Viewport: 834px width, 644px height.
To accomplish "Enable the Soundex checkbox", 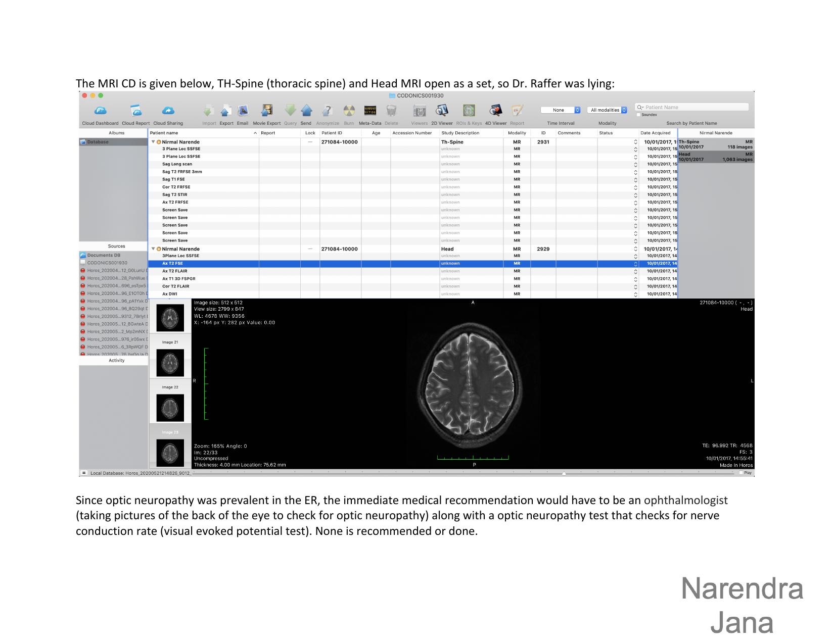I will [x=638, y=115].
